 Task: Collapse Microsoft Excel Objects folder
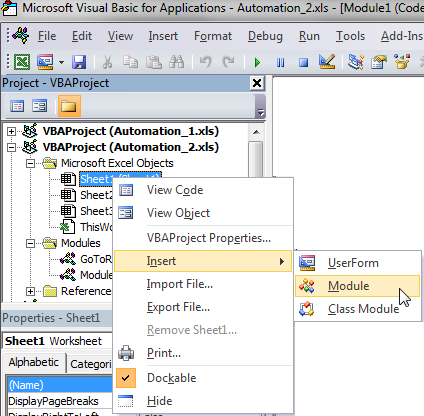(30, 163)
